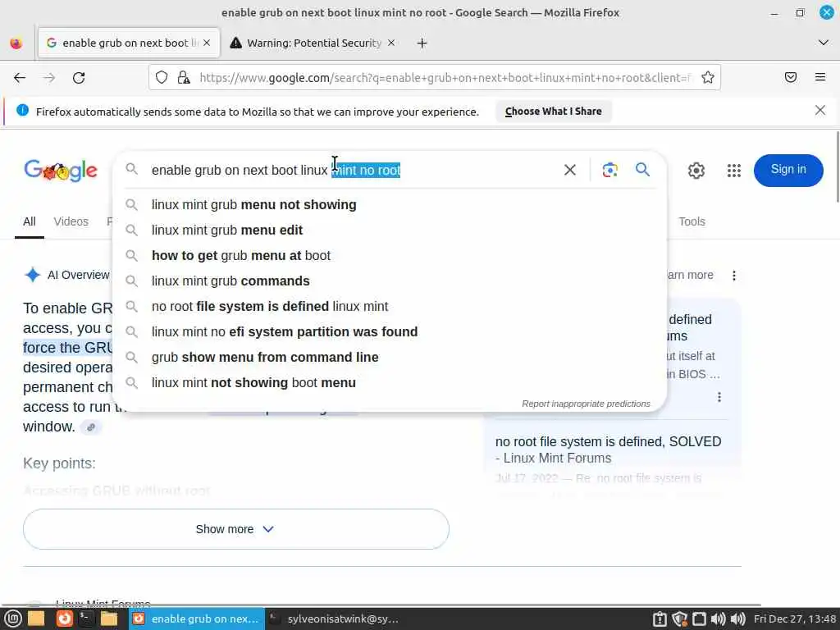840x630 pixels.
Task: Switch to the terminal window in taskbar
Action: 335,619
